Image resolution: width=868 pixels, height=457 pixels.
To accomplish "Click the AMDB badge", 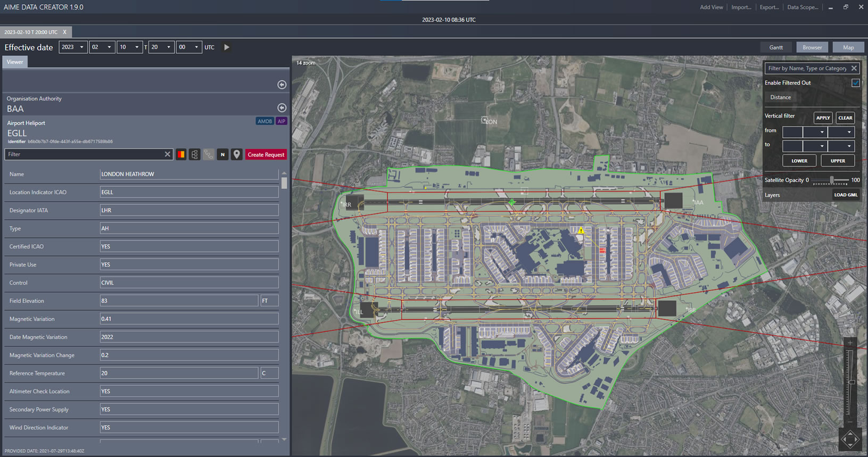I will (x=264, y=121).
